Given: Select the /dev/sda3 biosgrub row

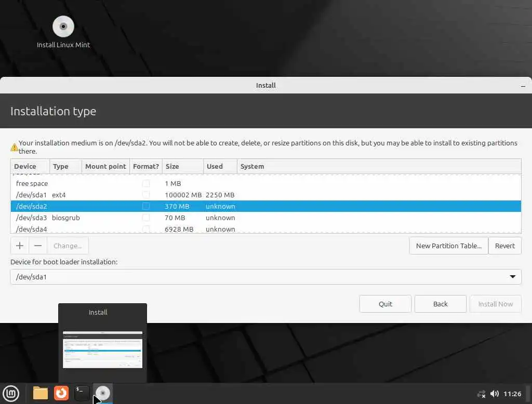Looking at the screenshot, I should click(x=265, y=218).
